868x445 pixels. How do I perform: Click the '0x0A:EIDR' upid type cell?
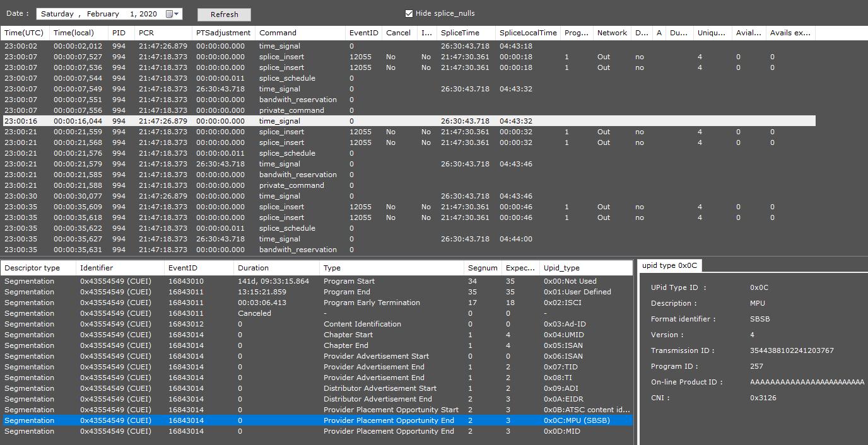[x=563, y=399]
